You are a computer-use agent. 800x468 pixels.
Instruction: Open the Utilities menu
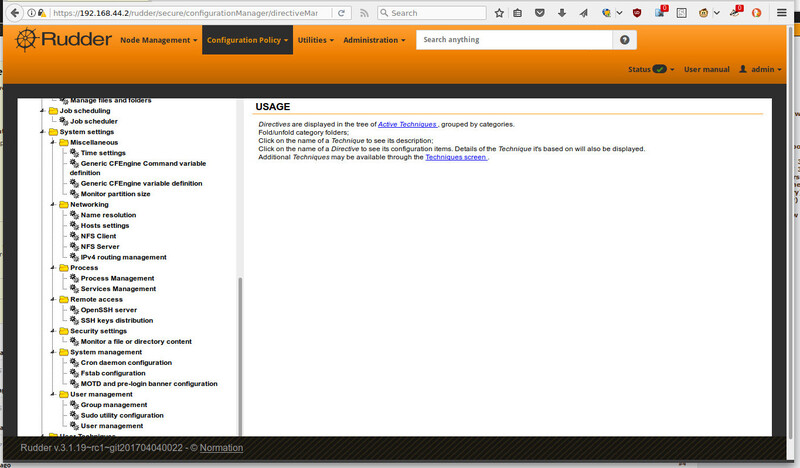pos(316,40)
